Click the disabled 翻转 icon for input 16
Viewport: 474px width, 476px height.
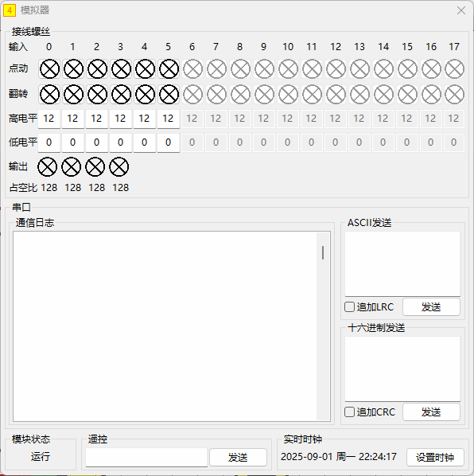coord(431,95)
